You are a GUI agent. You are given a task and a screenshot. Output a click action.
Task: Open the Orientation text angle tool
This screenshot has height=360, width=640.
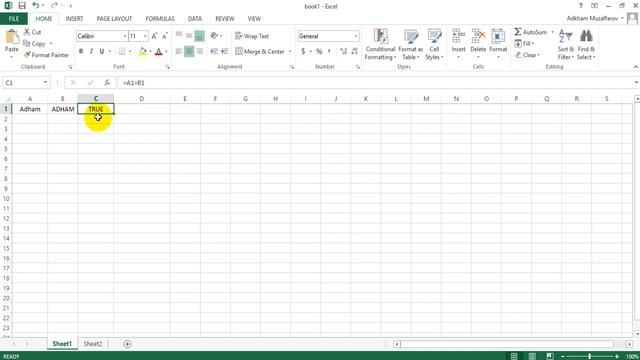215,36
